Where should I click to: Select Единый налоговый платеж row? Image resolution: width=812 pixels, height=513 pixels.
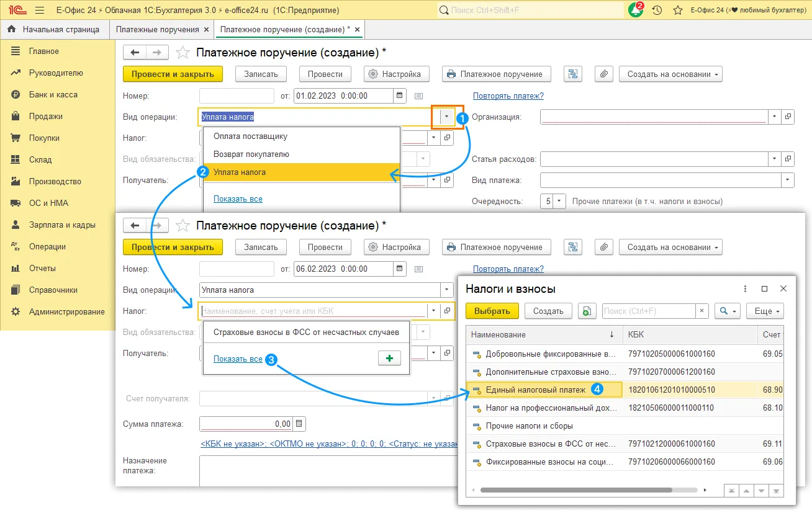(x=624, y=390)
